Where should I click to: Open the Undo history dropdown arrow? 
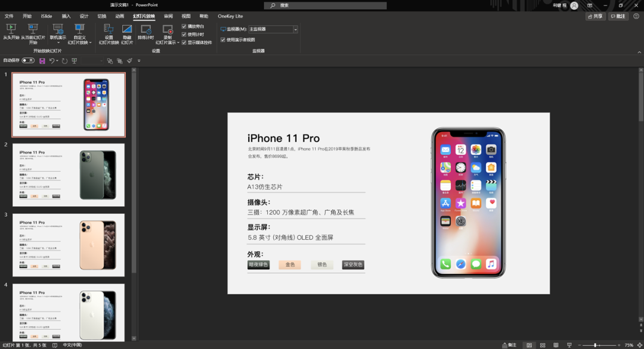click(x=57, y=61)
